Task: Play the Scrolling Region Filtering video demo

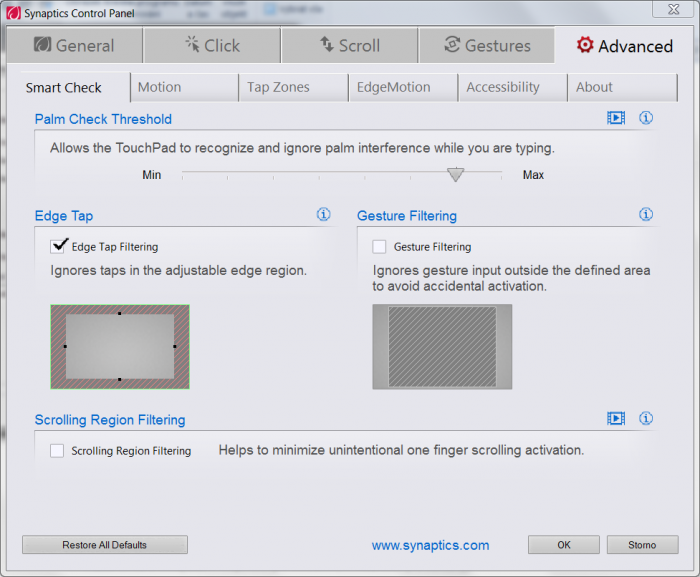Action: click(616, 419)
